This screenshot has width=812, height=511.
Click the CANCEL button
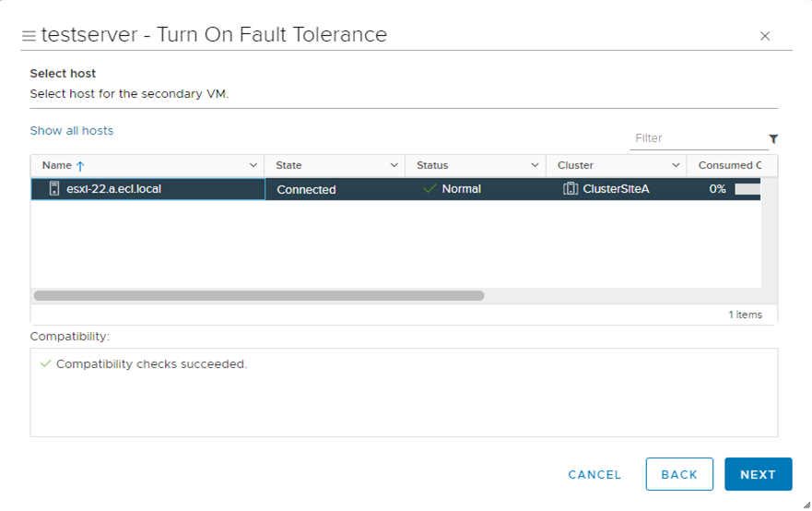point(594,474)
